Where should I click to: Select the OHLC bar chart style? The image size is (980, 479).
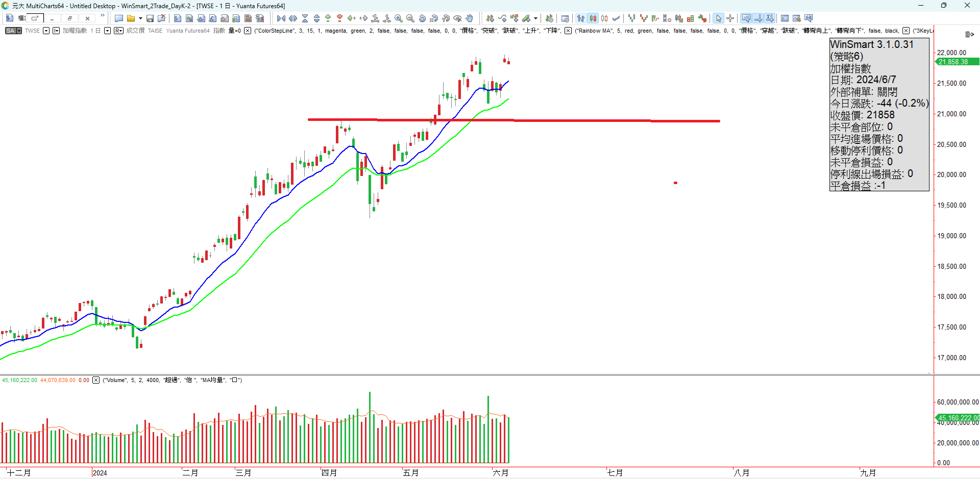coord(581,18)
